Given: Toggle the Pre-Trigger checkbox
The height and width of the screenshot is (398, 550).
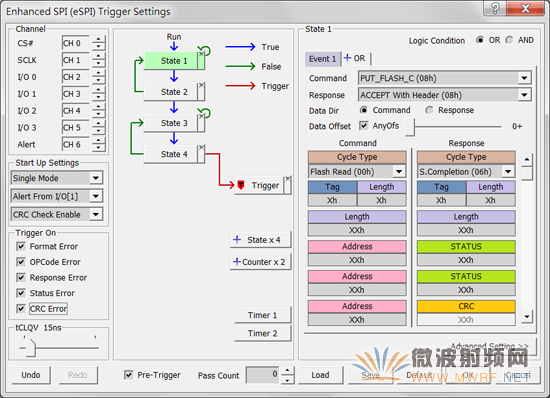Looking at the screenshot, I should [128, 375].
